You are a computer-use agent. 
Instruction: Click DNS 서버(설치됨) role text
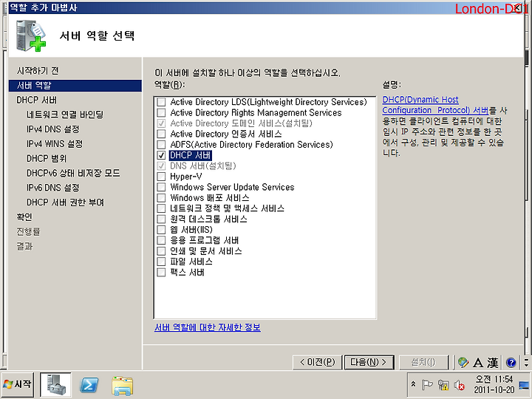click(203, 166)
